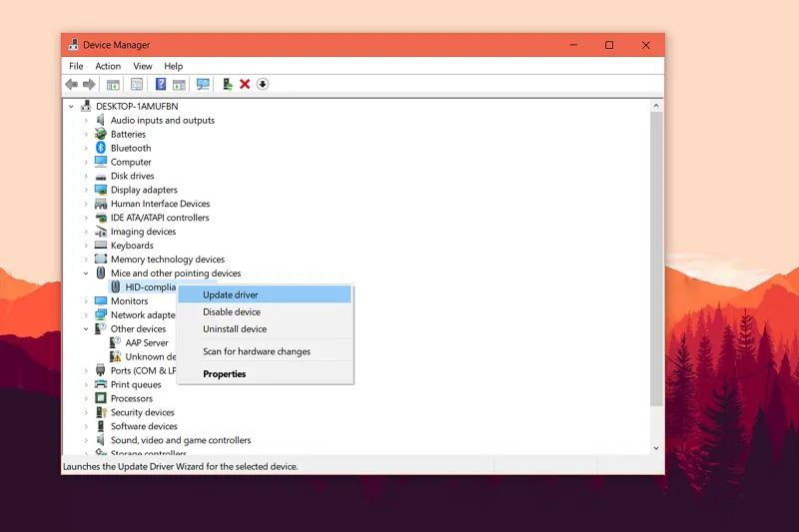
Task: Click the Unknown device warning icon
Action: [x=116, y=356]
